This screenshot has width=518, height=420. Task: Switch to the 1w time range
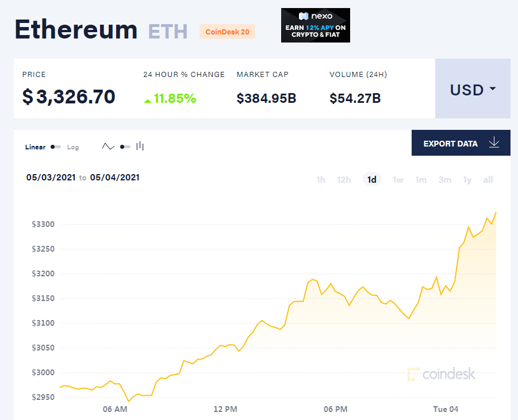click(x=398, y=180)
